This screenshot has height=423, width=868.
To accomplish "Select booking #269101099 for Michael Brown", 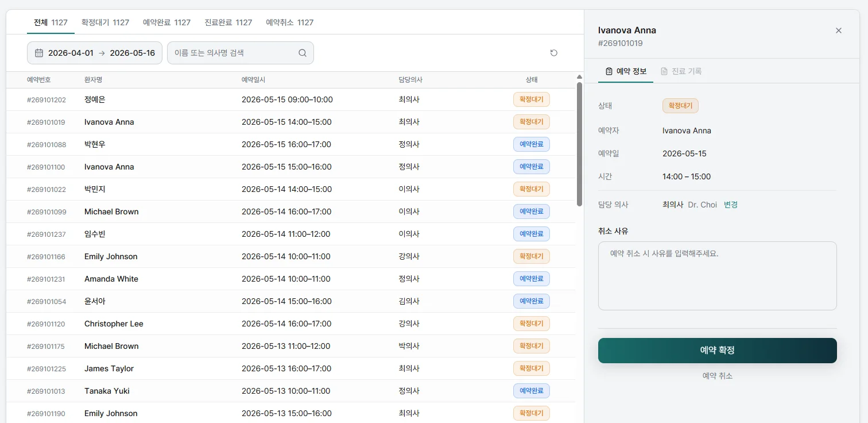I will click(x=290, y=211).
